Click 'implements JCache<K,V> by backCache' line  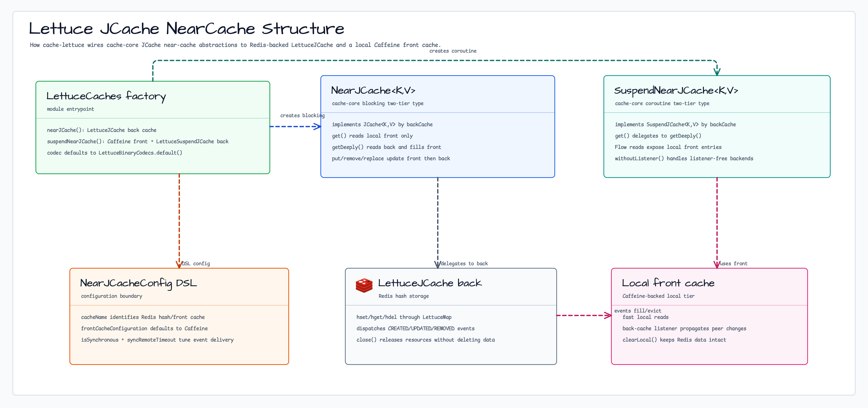[x=382, y=124]
